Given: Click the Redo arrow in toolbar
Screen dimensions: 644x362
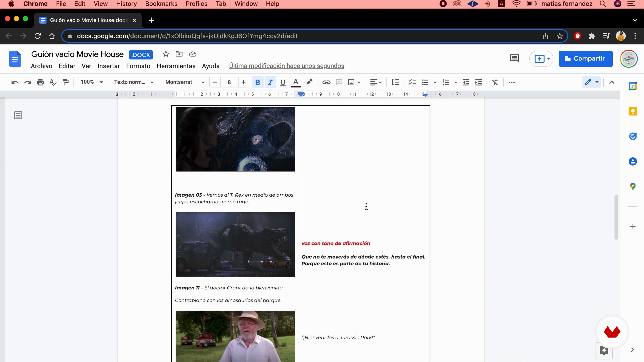Looking at the screenshot, I should click(28, 82).
